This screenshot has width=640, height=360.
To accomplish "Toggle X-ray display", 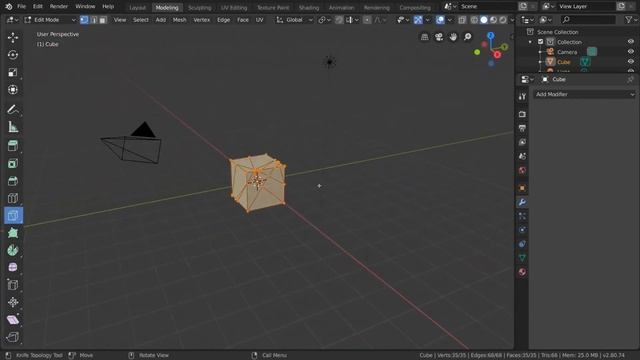I will 462,20.
